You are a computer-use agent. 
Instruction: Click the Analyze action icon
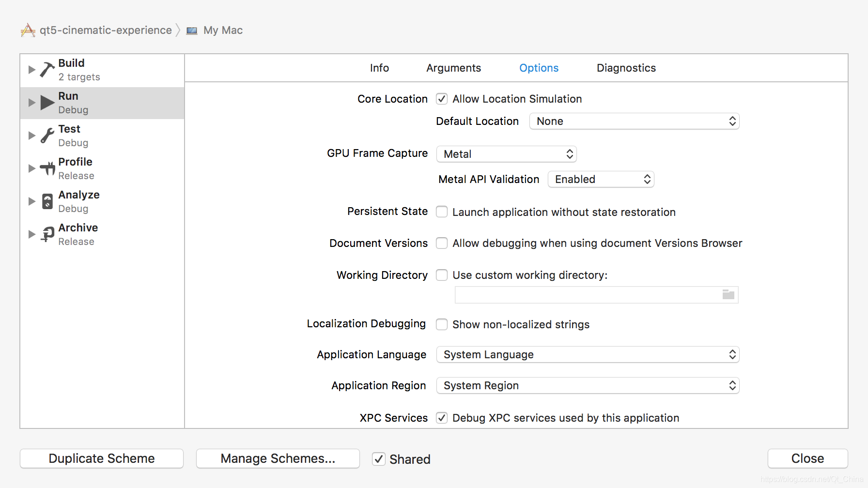coord(47,201)
